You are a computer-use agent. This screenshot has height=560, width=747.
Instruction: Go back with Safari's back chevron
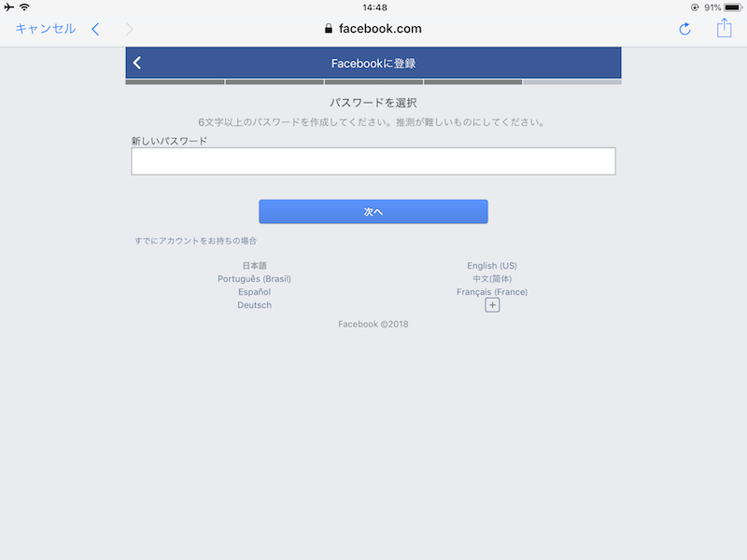tap(95, 29)
